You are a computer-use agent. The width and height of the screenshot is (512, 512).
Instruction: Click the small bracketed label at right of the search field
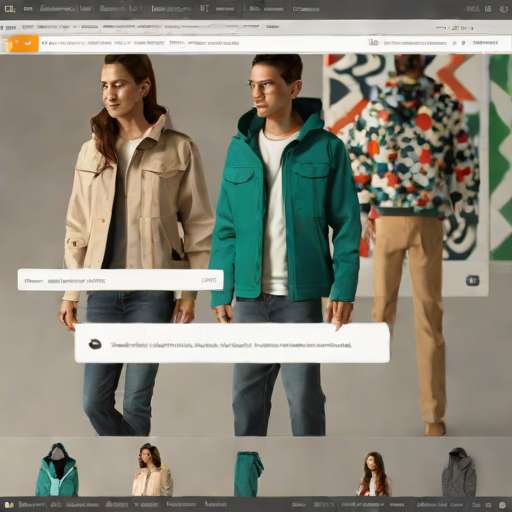(209, 280)
